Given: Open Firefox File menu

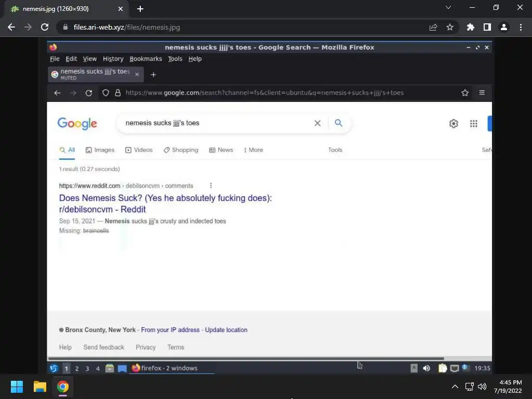Looking at the screenshot, I should pyautogui.click(x=55, y=59).
